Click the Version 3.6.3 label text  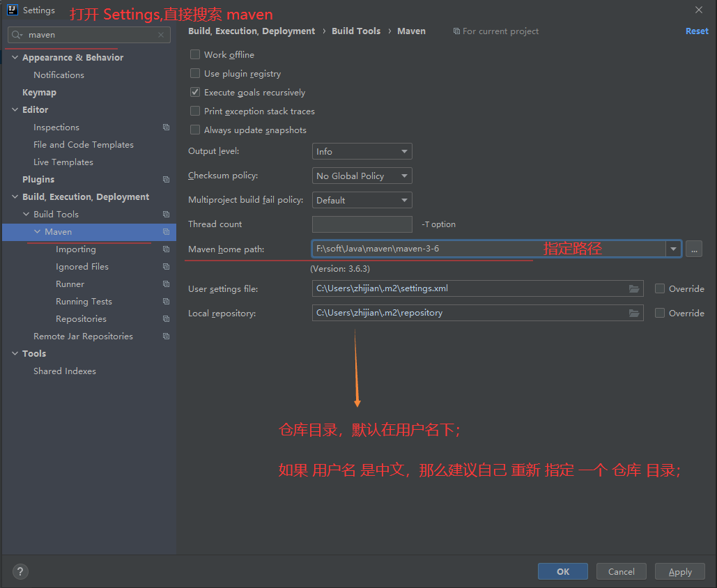[x=340, y=269]
